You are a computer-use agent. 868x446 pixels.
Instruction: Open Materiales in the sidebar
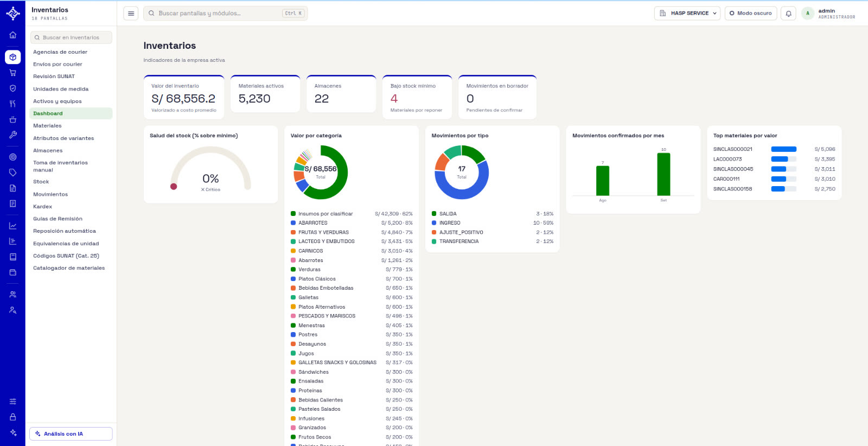[x=71, y=126]
